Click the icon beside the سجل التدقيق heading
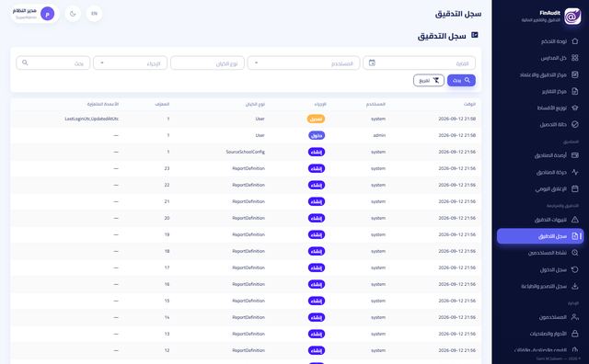 [475, 35]
